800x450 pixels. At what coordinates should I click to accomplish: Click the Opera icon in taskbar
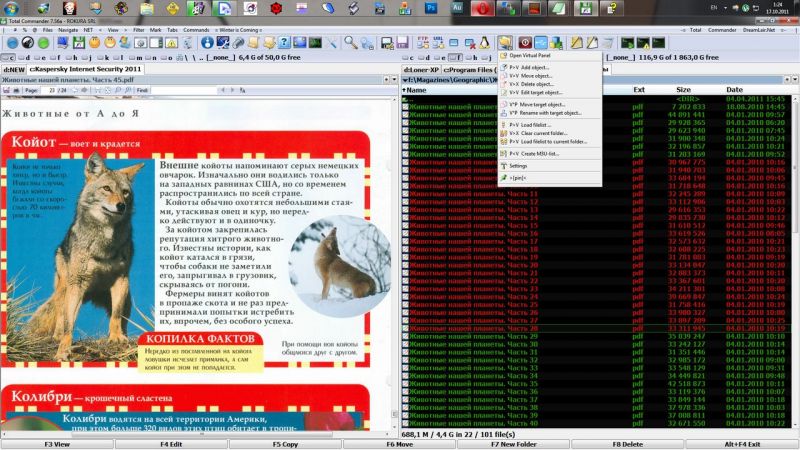pyautogui.click(x=482, y=8)
